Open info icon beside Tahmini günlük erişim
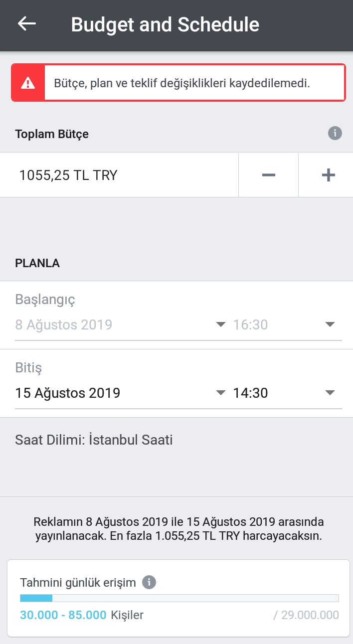Image resolution: width=353 pixels, height=644 pixels. 149,582
